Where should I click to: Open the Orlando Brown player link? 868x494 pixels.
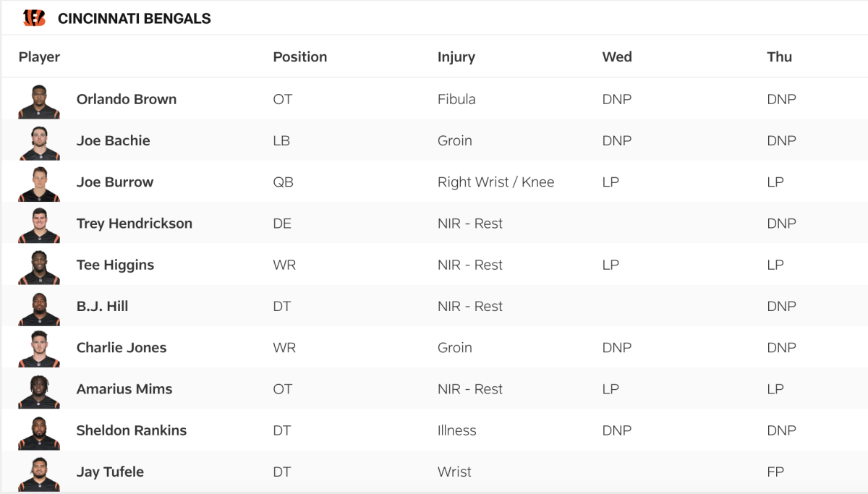click(127, 99)
